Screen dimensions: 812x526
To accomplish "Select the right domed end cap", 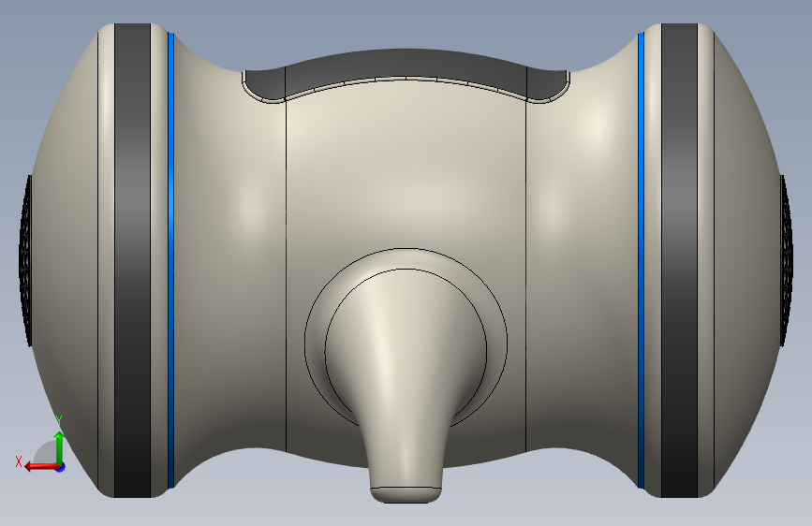I will 747,259.
